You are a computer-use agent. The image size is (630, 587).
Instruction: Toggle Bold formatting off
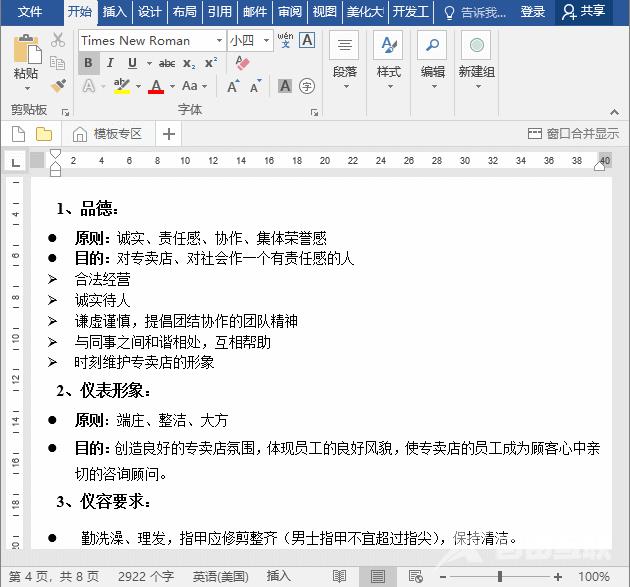88,63
